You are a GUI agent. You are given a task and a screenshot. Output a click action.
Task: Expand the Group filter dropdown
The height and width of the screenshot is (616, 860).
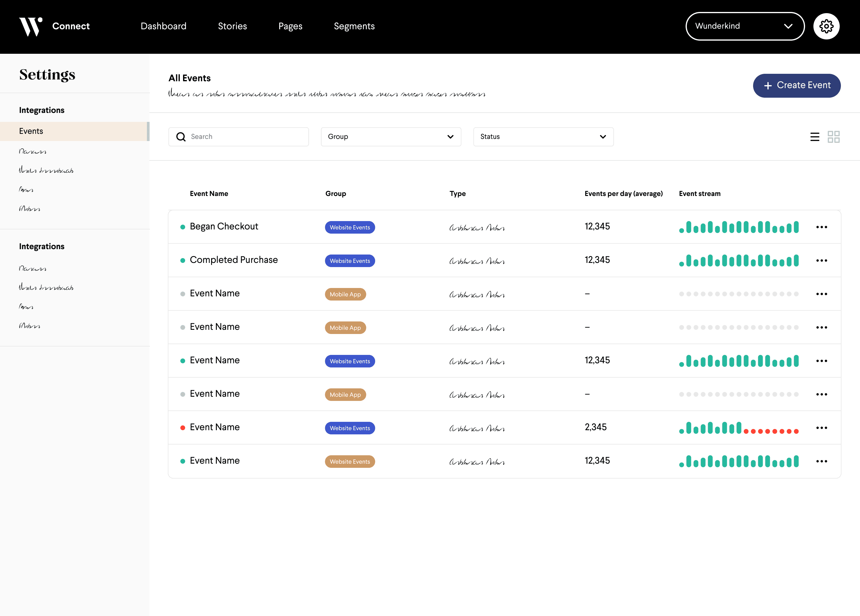391,137
